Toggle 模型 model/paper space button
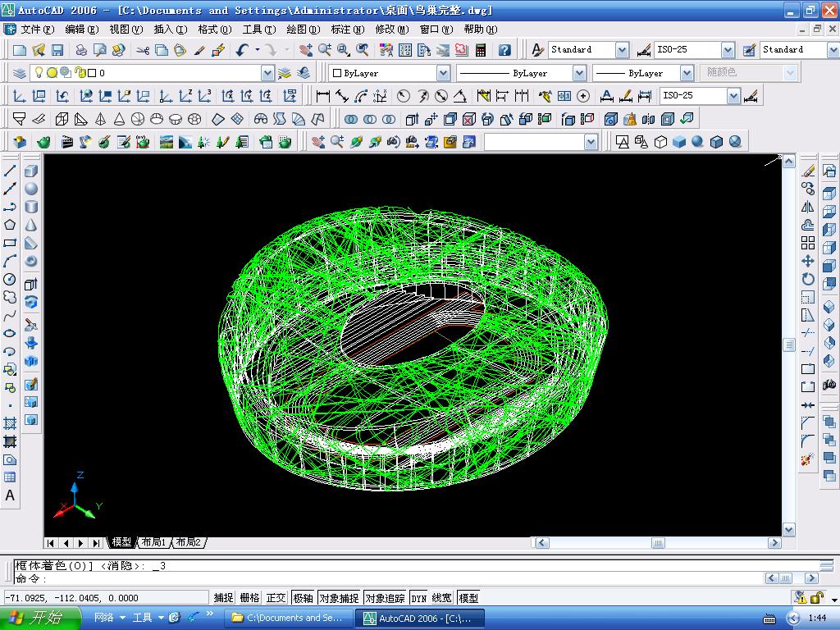The width and height of the screenshot is (840, 630). tap(468, 598)
